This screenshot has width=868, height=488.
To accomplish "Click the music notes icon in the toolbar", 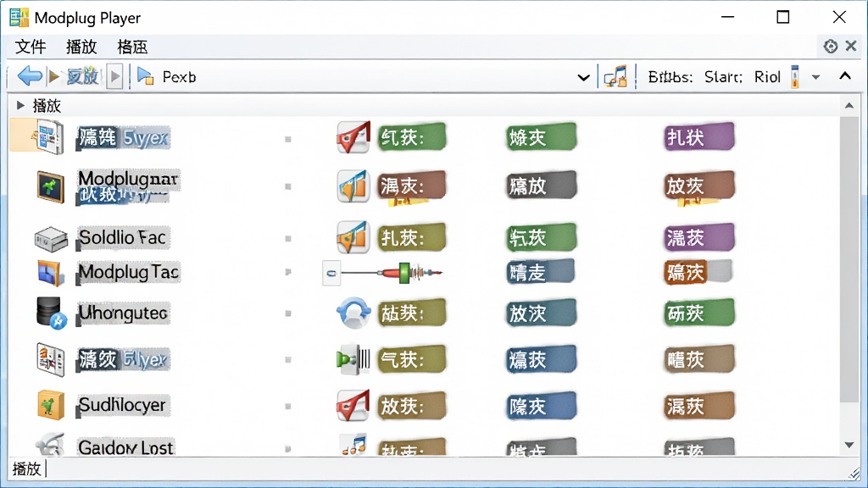I will pyautogui.click(x=615, y=76).
